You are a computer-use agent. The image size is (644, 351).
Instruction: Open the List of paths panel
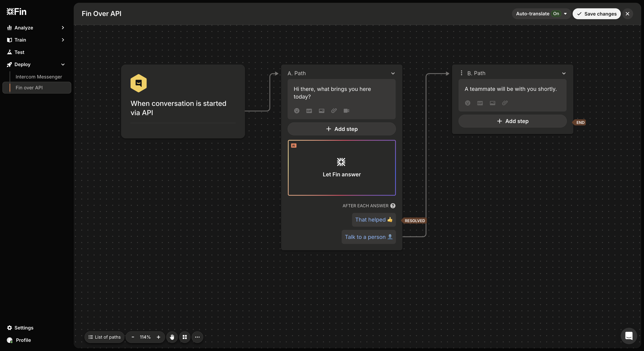105,337
